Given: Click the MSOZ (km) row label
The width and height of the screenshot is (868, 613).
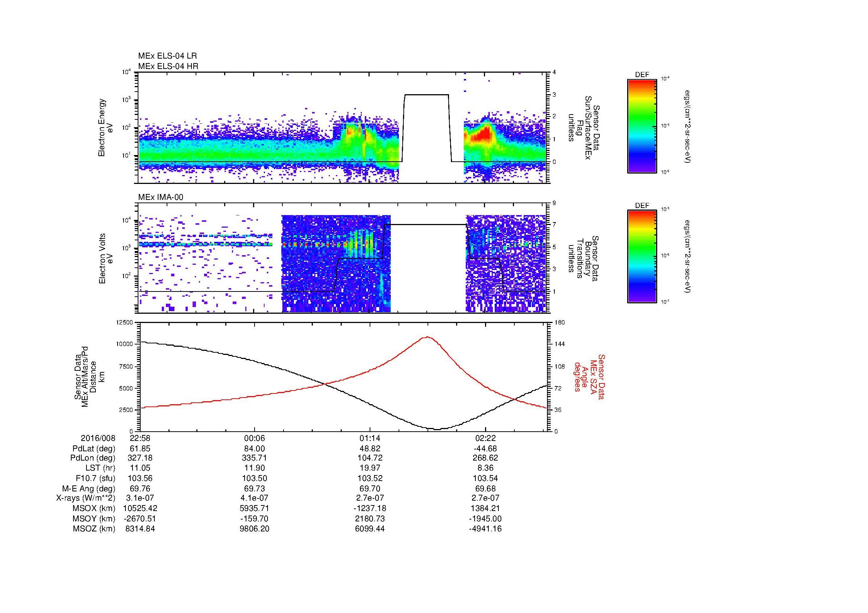Looking at the screenshot, I should pos(94,529).
